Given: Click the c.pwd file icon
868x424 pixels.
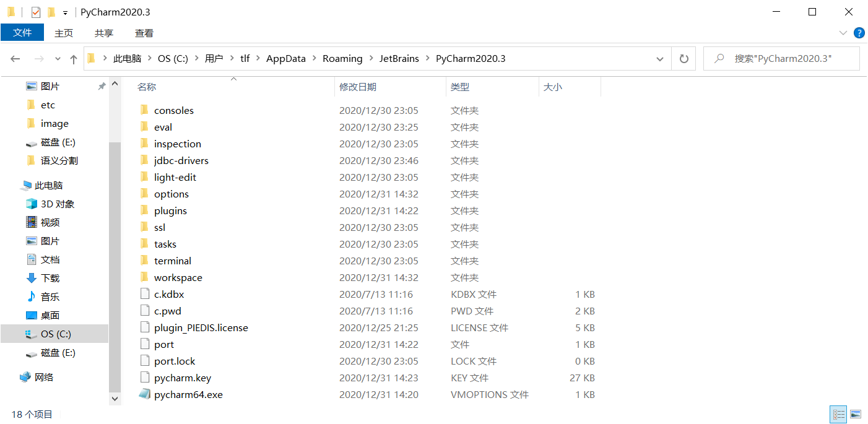Looking at the screenshot, I should pos(144,311).
